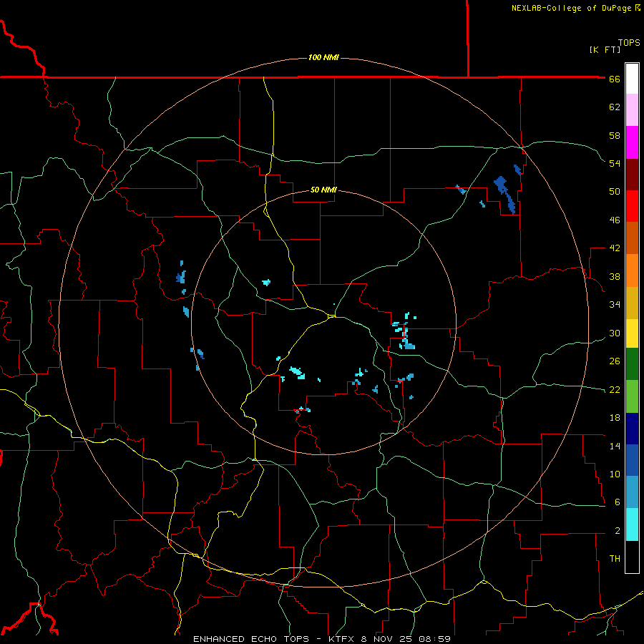Screen dimensions: 644x644
Task: Click the 100 NMI range ring label
Action: tap(323, 57)
